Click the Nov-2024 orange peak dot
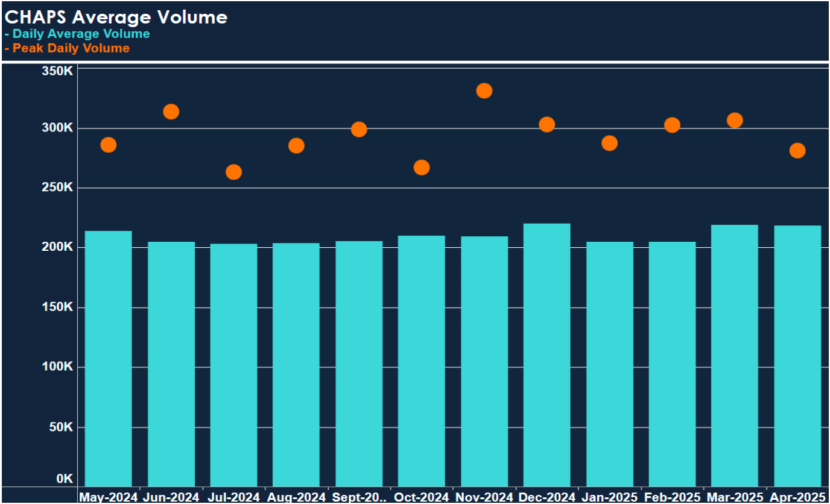 coord(484,91)
